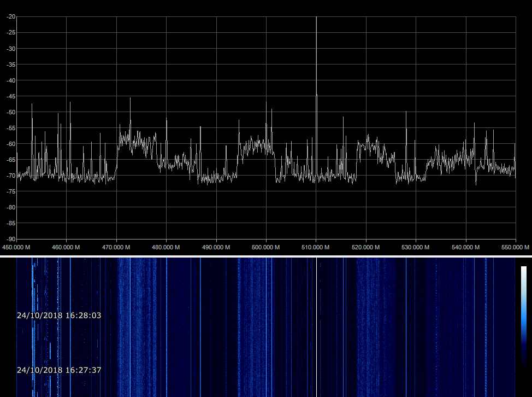Click the 16:27:37 waterfall timestamp

(x=59, y=370)
